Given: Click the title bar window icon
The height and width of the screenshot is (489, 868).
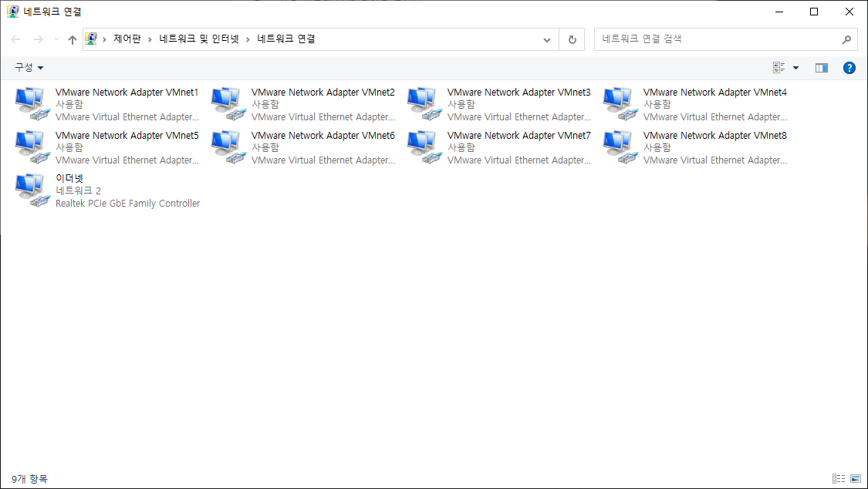Looking at the screenshot, I should pos(13,12).
